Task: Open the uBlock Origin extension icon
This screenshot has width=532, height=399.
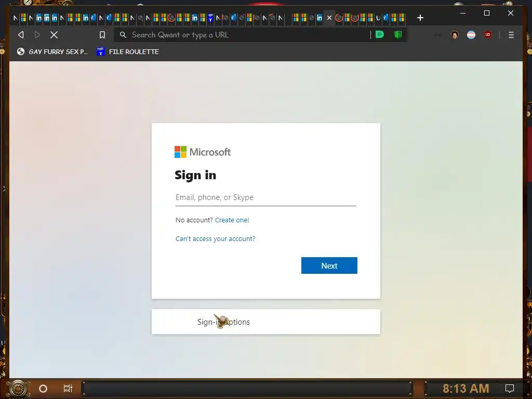Action: point(488,35)
